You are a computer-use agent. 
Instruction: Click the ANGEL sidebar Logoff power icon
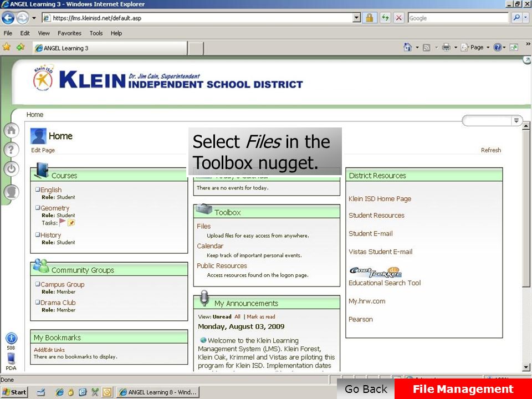click(x=11, y=168)
